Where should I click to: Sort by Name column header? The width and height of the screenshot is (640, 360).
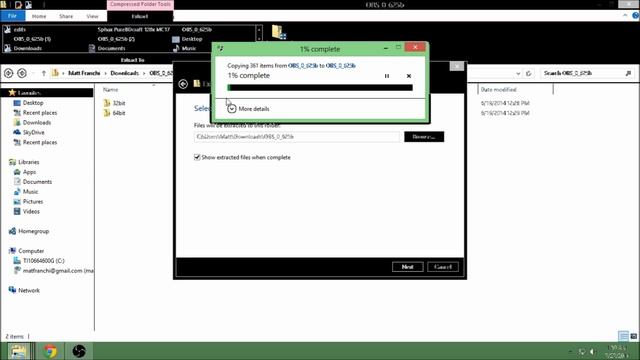tap(111, 89)
